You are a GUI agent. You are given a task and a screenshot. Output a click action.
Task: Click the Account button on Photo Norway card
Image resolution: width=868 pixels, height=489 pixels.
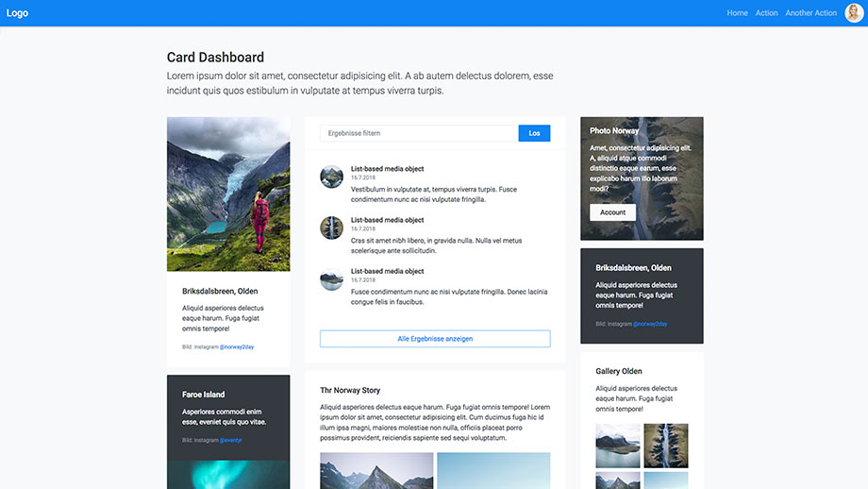tap(612, 212)
